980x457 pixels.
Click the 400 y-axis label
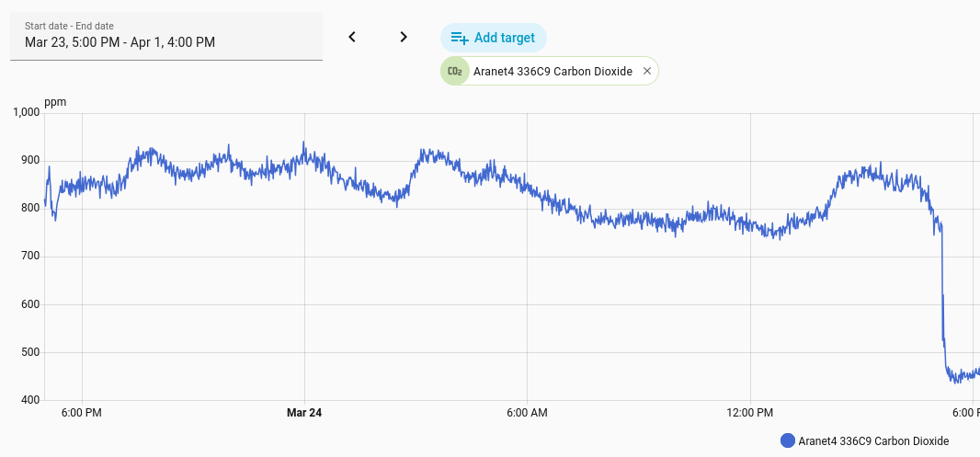pyautogui.click(x=29, y=400)
